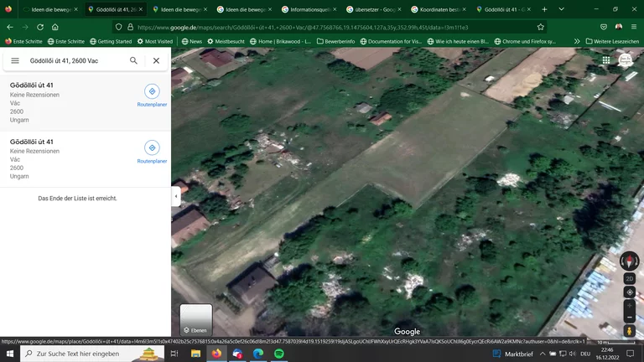Switch to the Gödöllői út 41 - G tab
Screen dimensions: 644x362
503,9
